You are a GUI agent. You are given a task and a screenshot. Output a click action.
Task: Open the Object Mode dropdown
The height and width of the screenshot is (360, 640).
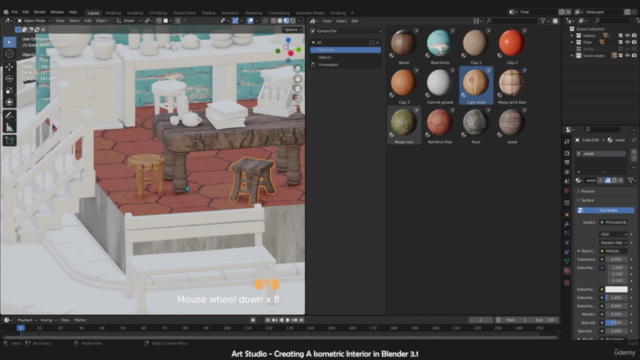coord(34,21)
